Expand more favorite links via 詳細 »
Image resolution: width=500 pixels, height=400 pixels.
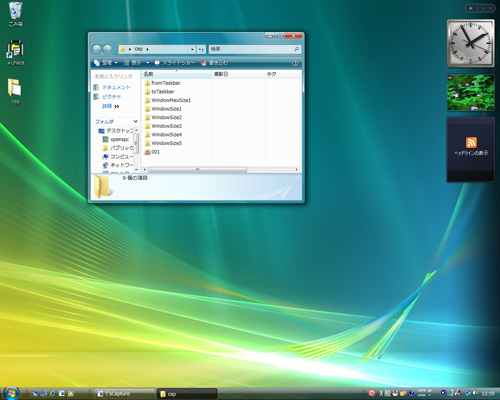pos(111,106)
